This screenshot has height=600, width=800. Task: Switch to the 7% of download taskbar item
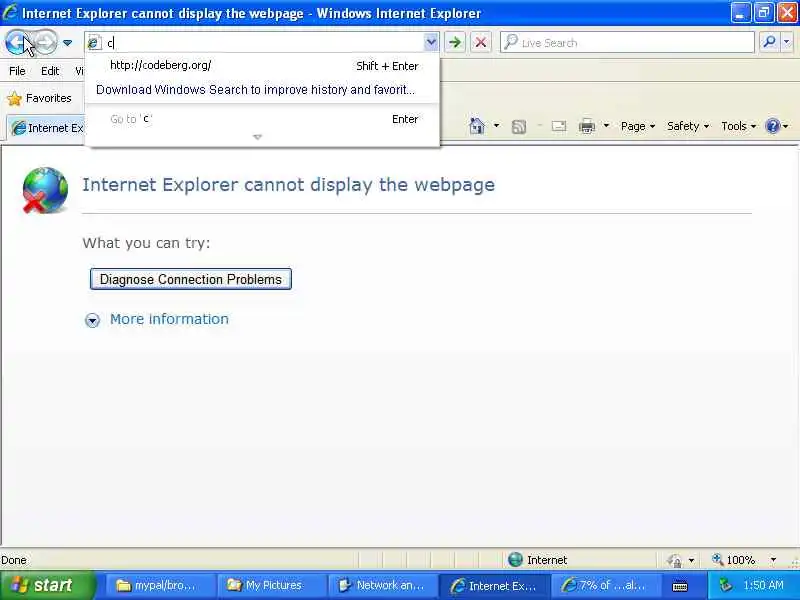(x=606, y=585)
